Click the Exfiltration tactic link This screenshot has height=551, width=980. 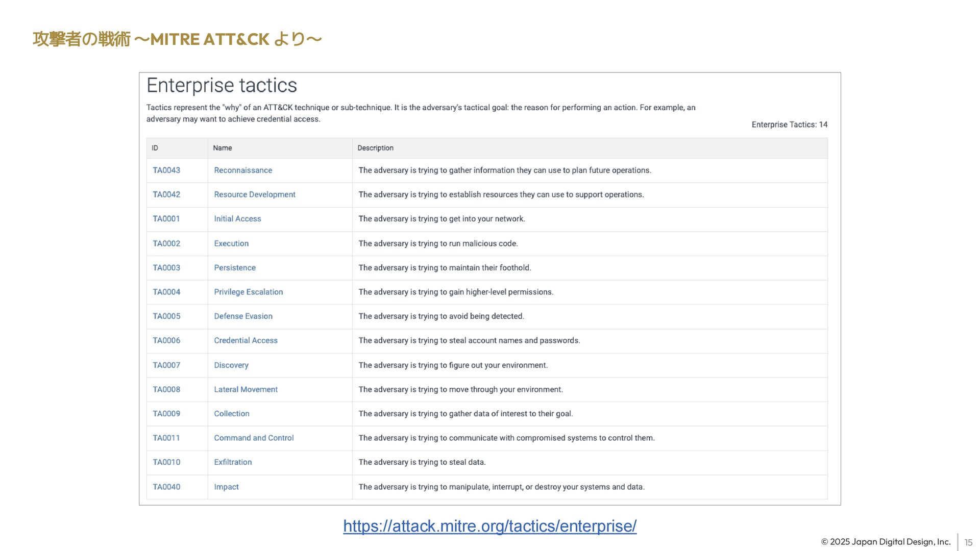(233, 462)
